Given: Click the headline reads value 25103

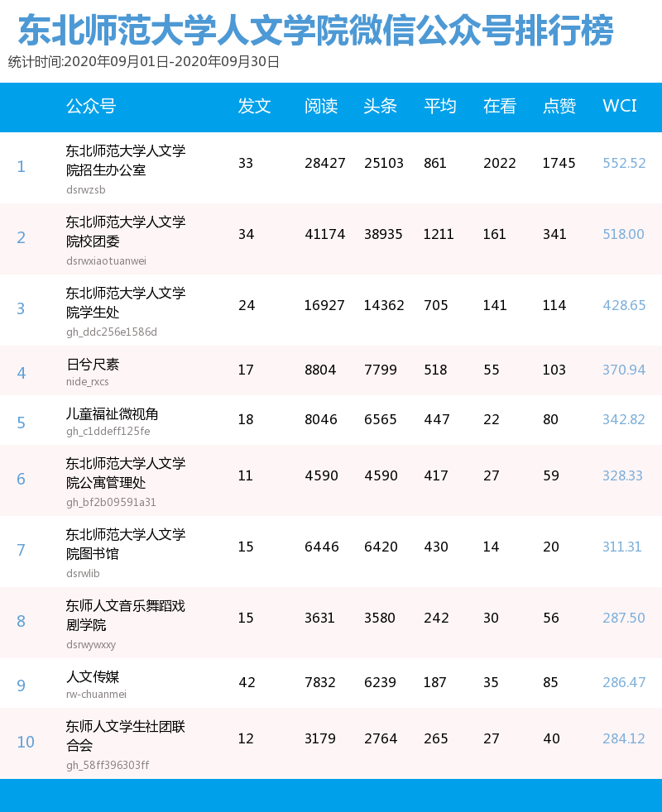Looking at the screenshot, I should (384, 163).
